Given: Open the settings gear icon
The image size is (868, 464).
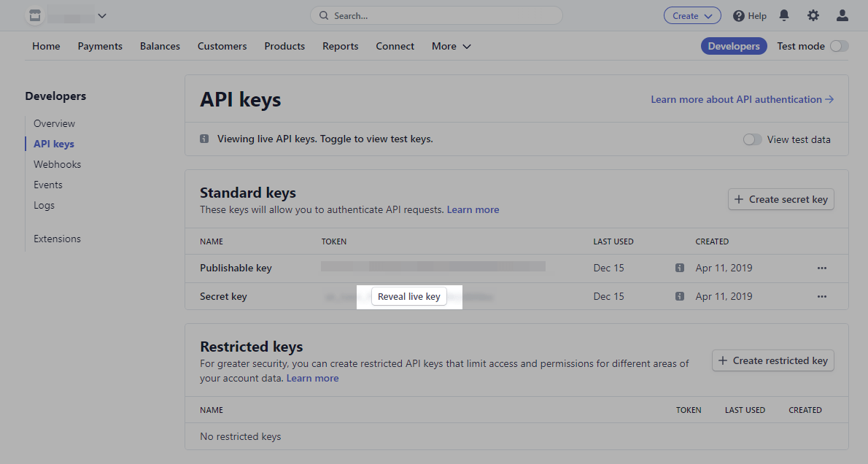Looking at the screenshot, I should [813, 15].
